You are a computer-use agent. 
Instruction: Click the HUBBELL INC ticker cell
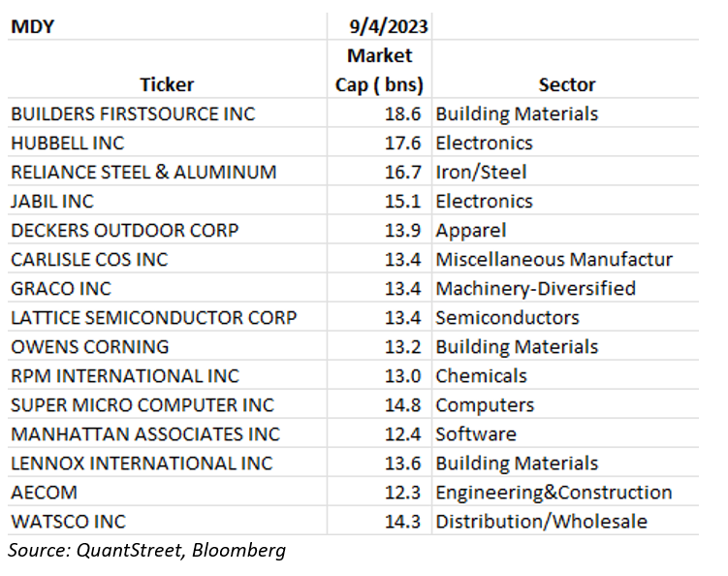(68, 143)
